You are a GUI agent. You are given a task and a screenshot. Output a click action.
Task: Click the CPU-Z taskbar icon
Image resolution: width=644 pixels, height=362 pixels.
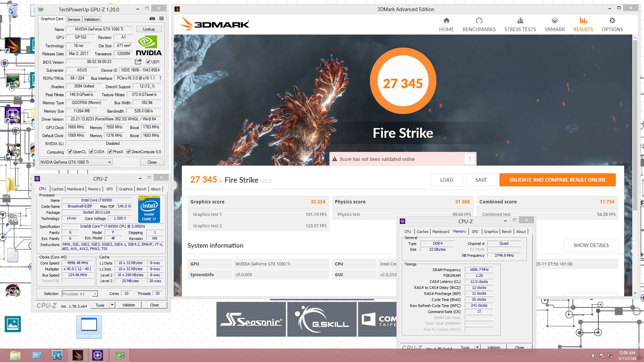pos(98,355)
